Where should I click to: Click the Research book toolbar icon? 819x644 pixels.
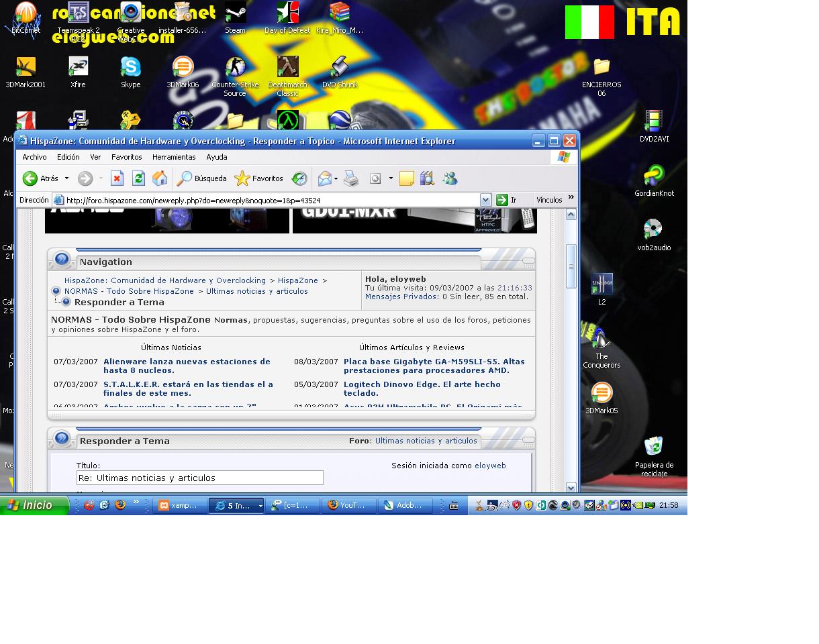click(427, 178)
